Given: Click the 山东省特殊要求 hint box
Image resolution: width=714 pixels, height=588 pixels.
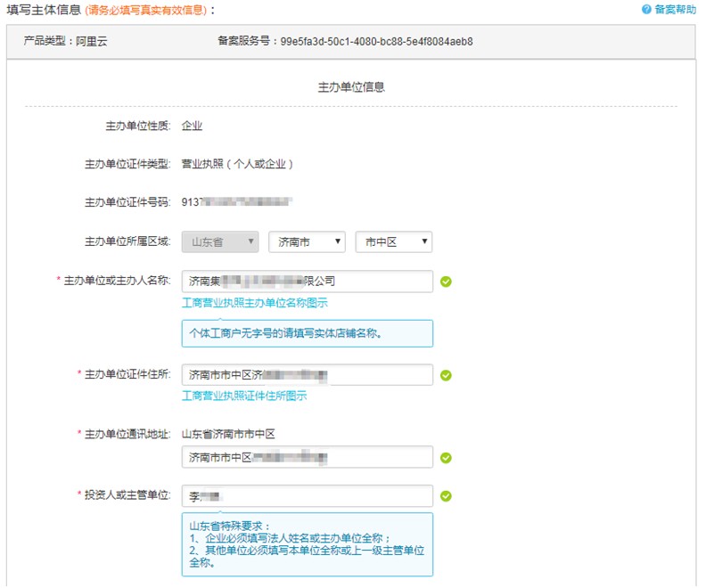Looking at the screenshot, I should pyautogui.click(x=307, y=544).
